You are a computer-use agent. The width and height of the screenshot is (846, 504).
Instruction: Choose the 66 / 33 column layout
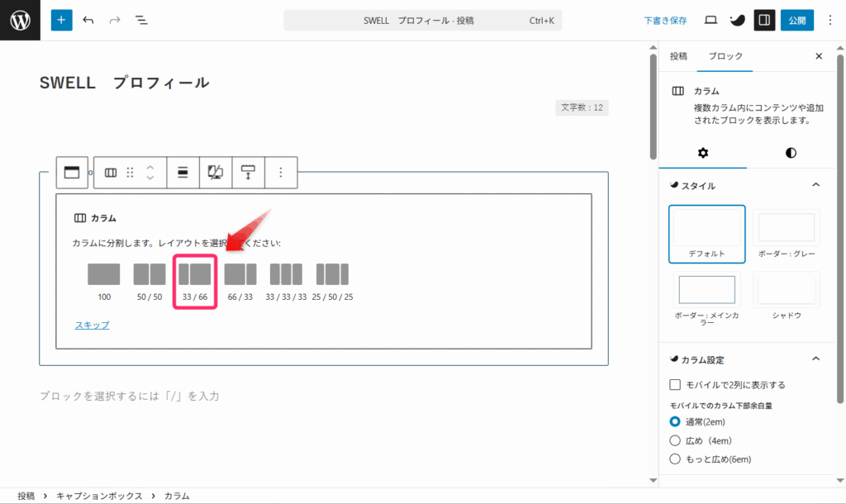[x=240, y=282]
